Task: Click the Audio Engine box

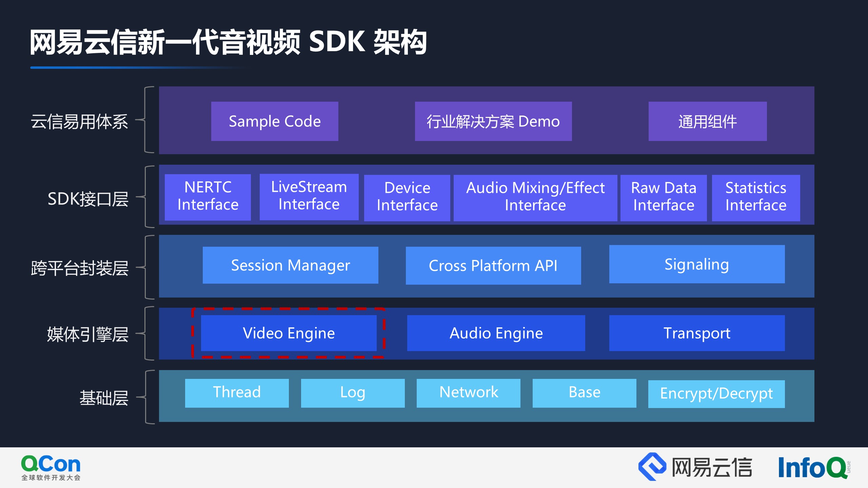Action: point(496,333)
